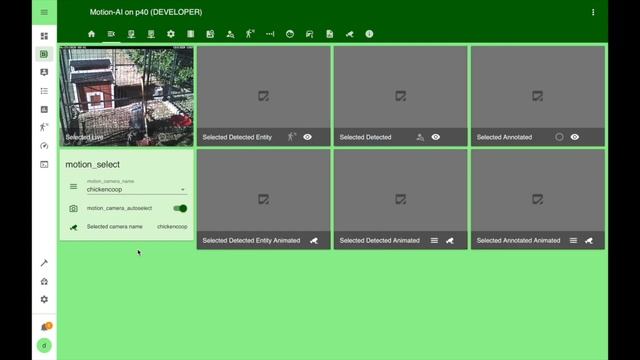
Task: Open the motion walking tab icon
Action: point(250,34)
